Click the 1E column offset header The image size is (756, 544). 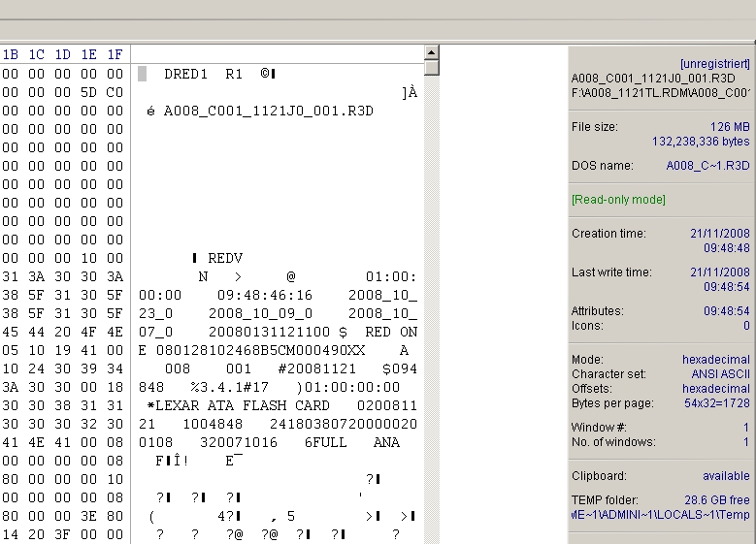point(88,54)
